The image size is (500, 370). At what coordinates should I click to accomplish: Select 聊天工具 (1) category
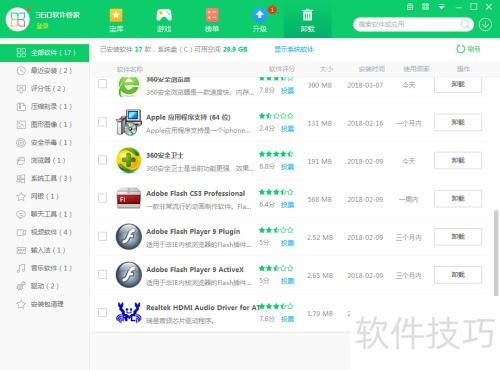pyautogui.click(x=44, y=214)
